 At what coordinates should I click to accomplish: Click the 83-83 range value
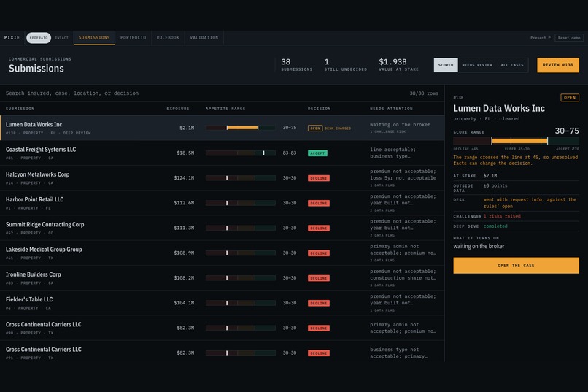click(x=290, y=153)
